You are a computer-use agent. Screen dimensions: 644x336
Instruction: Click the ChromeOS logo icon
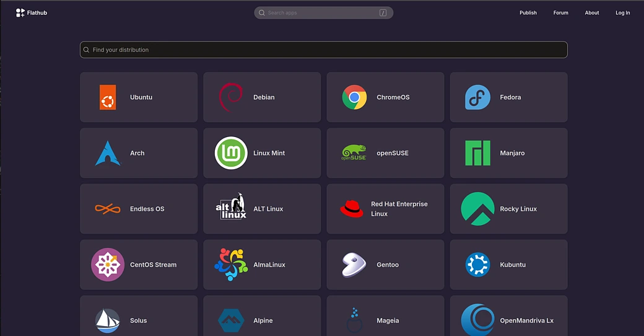tap(354, 97)
